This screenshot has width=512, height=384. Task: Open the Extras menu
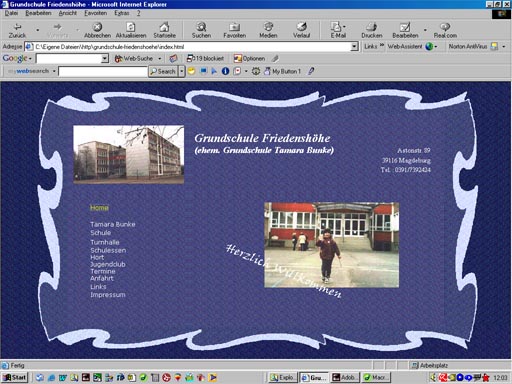coord(122,13)
